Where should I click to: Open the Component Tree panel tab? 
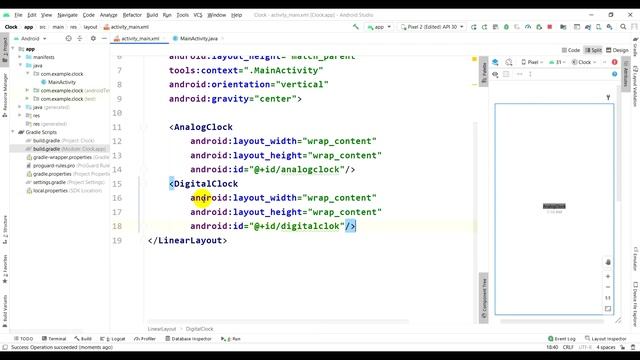(x=484, y=298)
